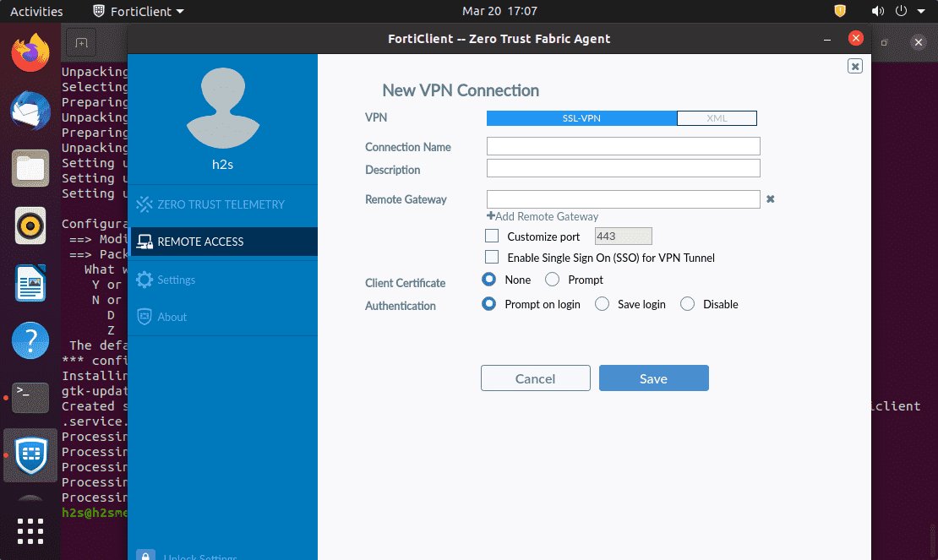Enable the Customize port checkbox

tap(492, 236)
